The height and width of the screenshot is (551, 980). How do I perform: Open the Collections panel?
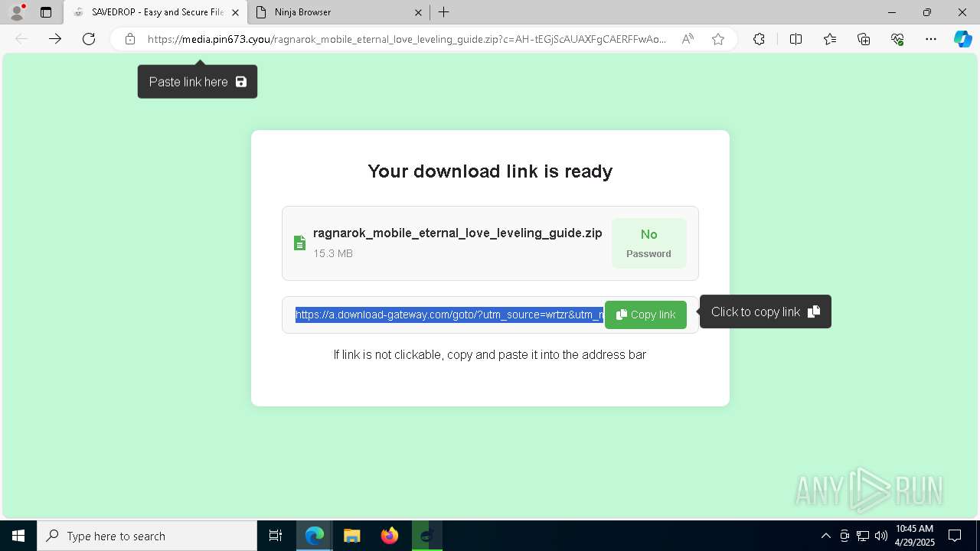click(864, 39)
